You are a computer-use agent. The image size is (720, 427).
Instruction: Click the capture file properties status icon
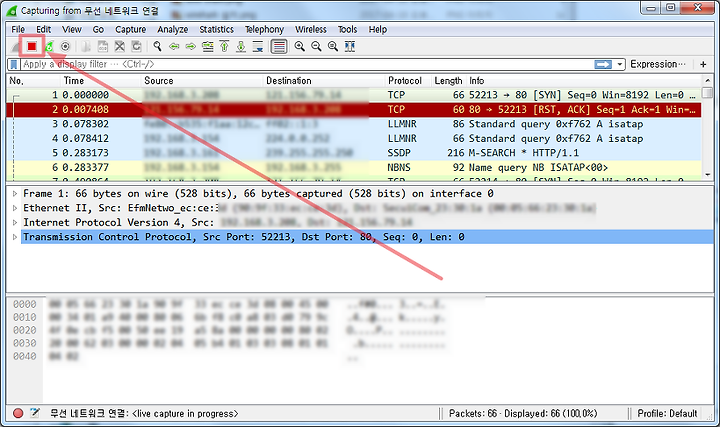35,413
